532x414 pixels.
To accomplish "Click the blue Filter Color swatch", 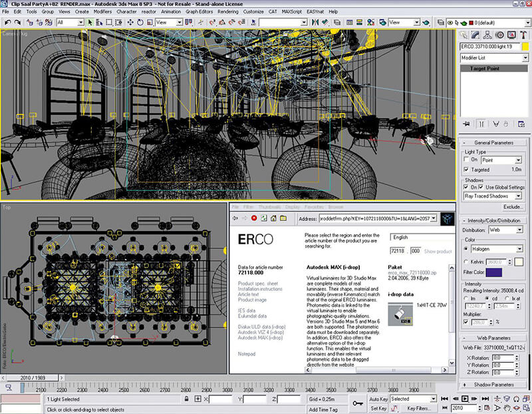I will point(493,272).
